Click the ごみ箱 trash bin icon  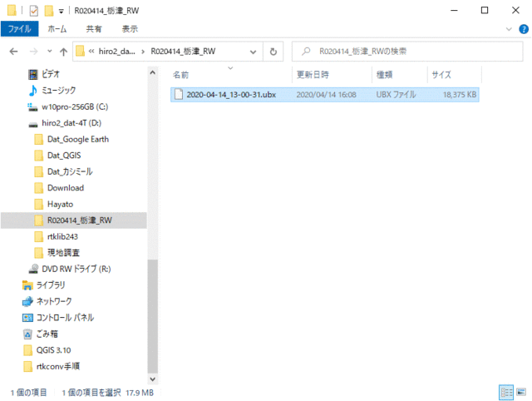pos(27,334)
